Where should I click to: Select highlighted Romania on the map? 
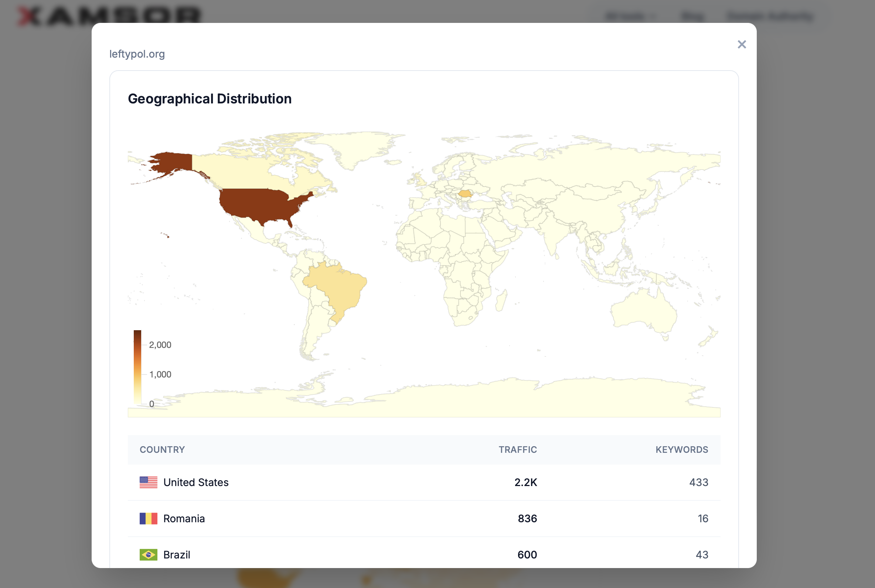pyautogui.click(x=465, y=194)
